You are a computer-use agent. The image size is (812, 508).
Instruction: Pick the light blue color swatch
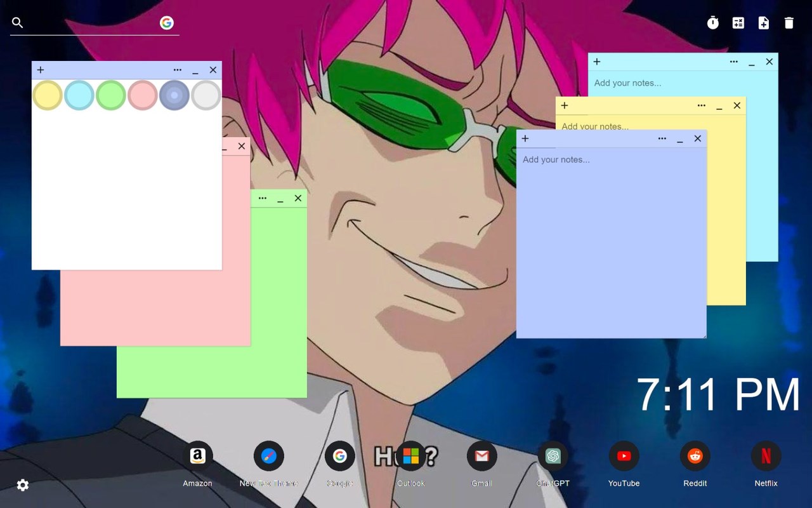click(x=79, y=95)
